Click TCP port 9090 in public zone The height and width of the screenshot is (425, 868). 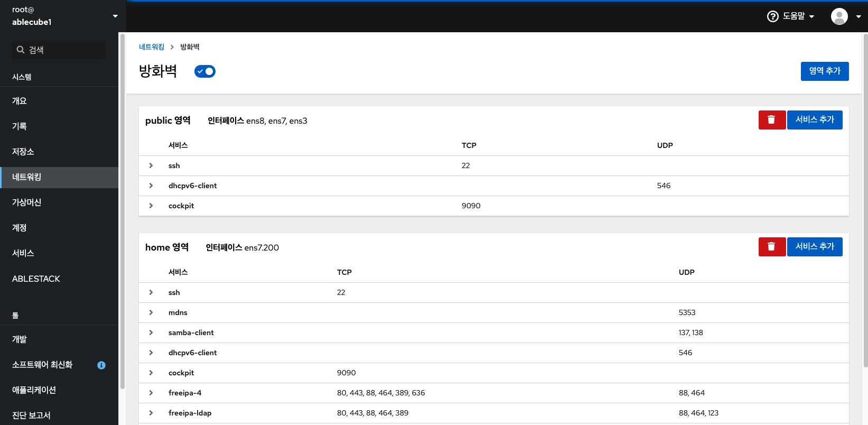point(471,206)
